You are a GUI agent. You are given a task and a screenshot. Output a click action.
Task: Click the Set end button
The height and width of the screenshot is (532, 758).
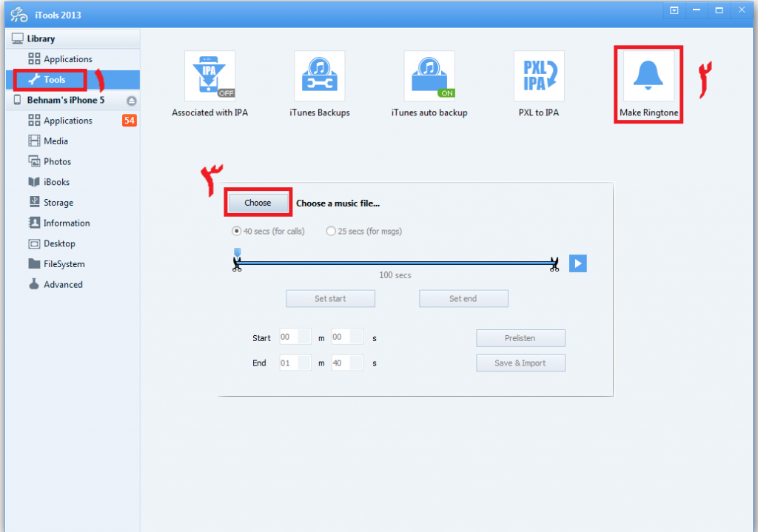coord(463,299)
